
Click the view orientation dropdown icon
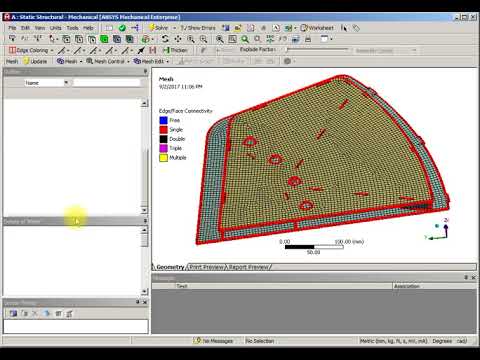[x=147, y=39]
